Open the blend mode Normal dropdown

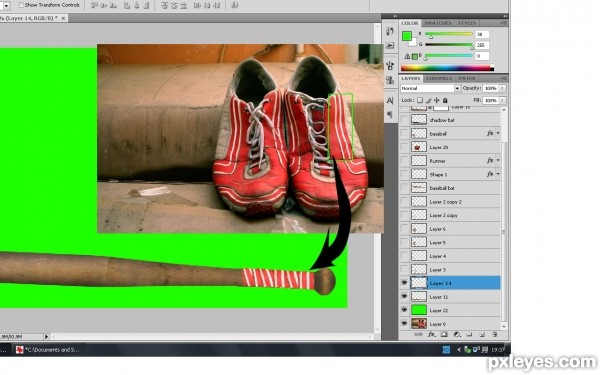click(430, 88)
